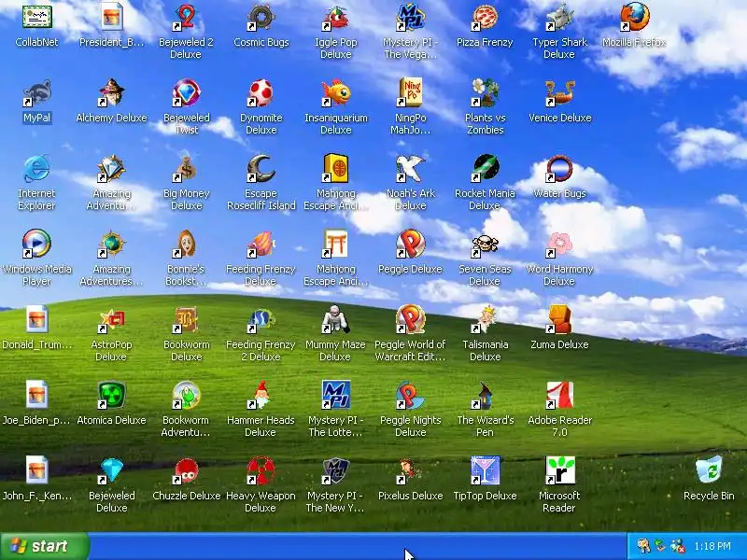Click the taskbar clock showing 1:18 PM
Screen dimensions: 747x560
point(712,546)
